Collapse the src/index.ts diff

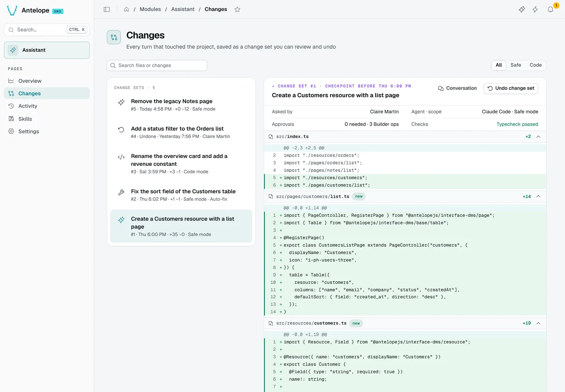pyautogui.click(x=538, y=137)
